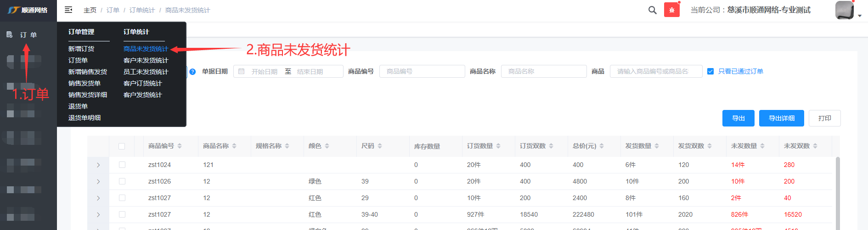
Task: Select the zst1024 row checkbox
Action: point(122,165)
